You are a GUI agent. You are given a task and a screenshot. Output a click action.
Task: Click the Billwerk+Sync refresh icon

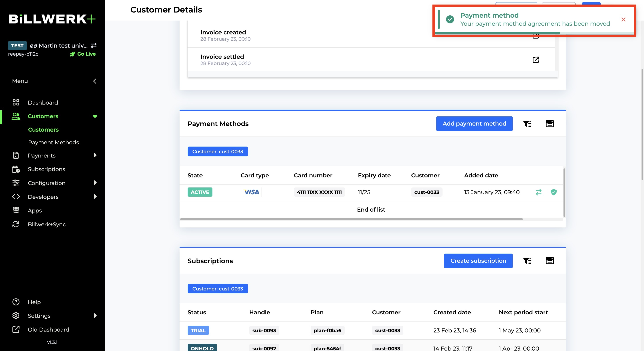click(x=16, y=224)
